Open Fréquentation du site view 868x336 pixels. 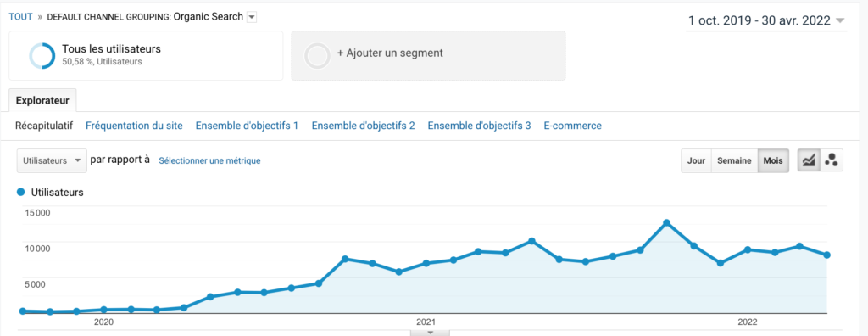tap(134, 126)
